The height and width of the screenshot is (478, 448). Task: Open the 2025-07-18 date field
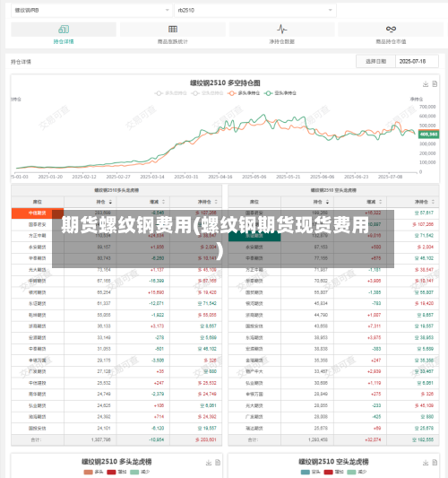coord(417,61)
